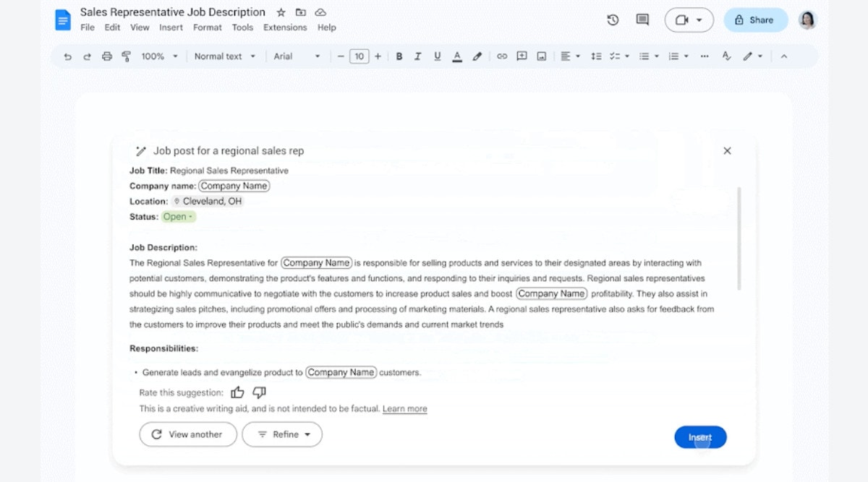Open the comments history icon
Viewport: 868px width, 482px height.
pos(642,20)
